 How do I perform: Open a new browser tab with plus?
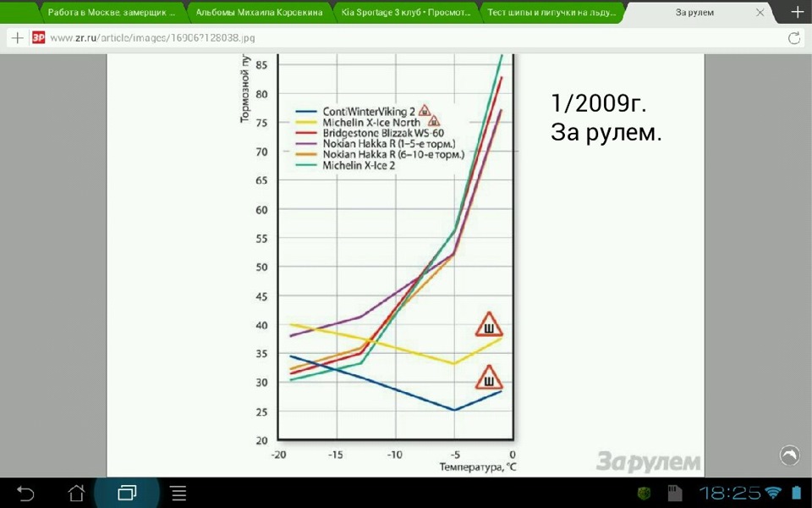[x=798, y=13]
